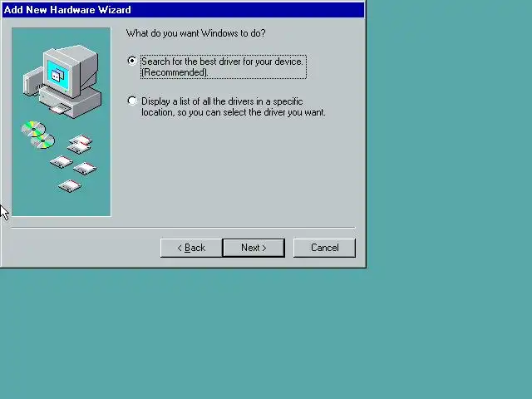Viewport: 532px width, 399px height.
Task: Select 'Search for the best driver' radio button
Action: click(x=132, y=61)
